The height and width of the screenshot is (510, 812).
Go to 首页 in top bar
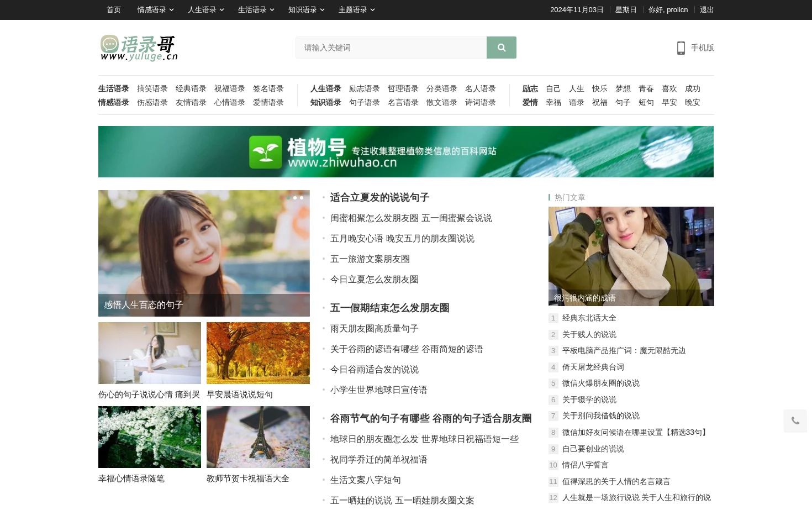pos(114,10)
